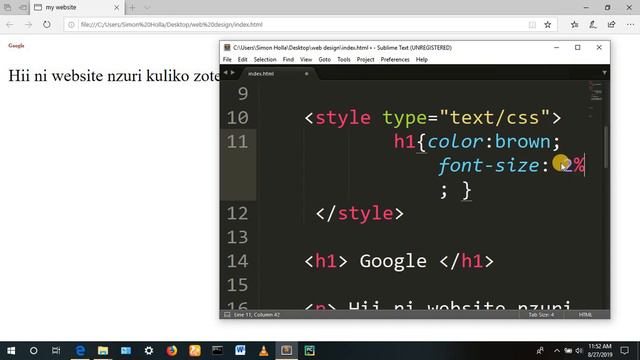Screen dimensions: 640x360
Task: Click the closing </style> tag
Action: tap(360, 213)
